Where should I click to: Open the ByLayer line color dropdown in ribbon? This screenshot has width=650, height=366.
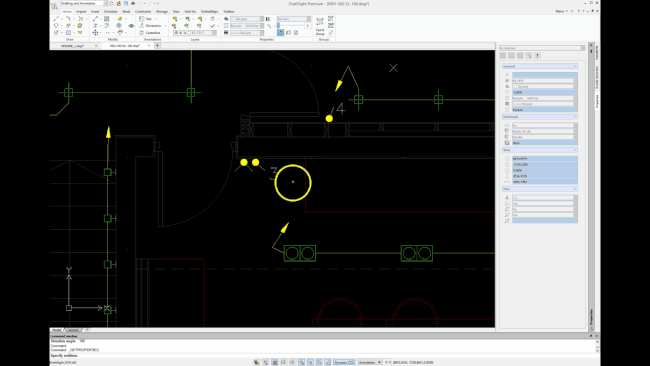[247, 19]
